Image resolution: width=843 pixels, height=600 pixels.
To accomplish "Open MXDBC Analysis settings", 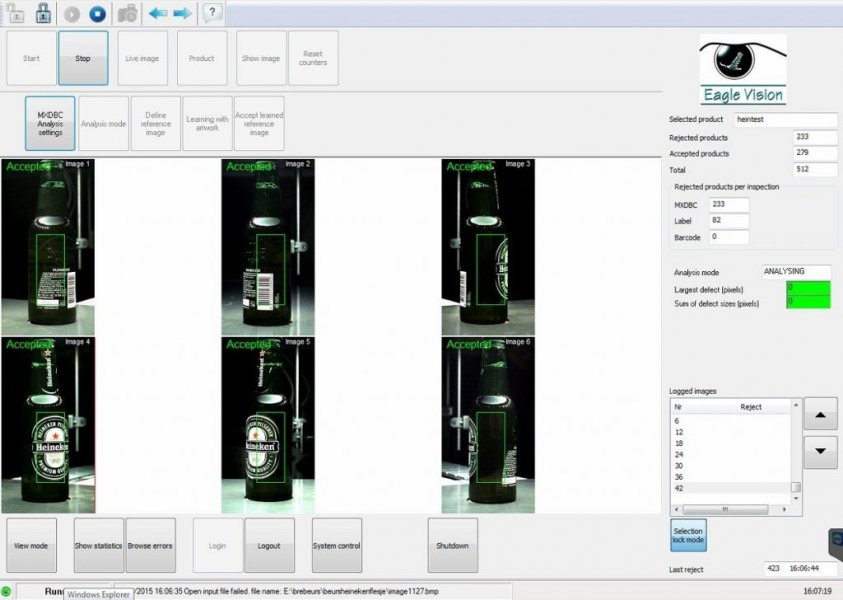I will (50, 124).
